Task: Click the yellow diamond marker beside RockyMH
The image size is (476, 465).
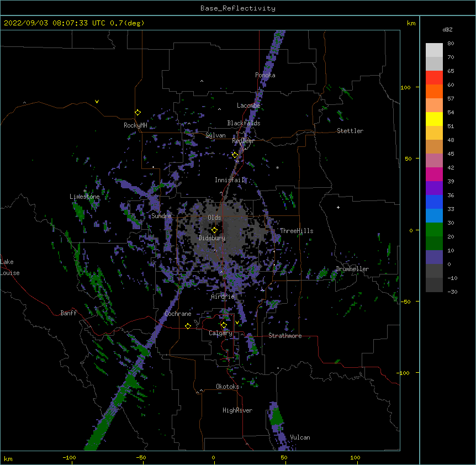Action: [137, 113]
